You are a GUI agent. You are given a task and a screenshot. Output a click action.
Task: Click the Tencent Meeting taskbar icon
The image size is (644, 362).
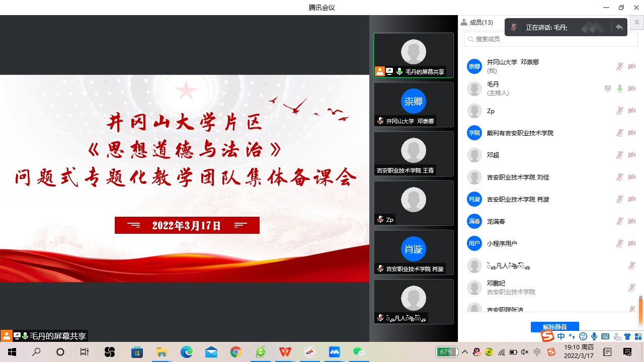pyautogui.click(x=334, y=352)
